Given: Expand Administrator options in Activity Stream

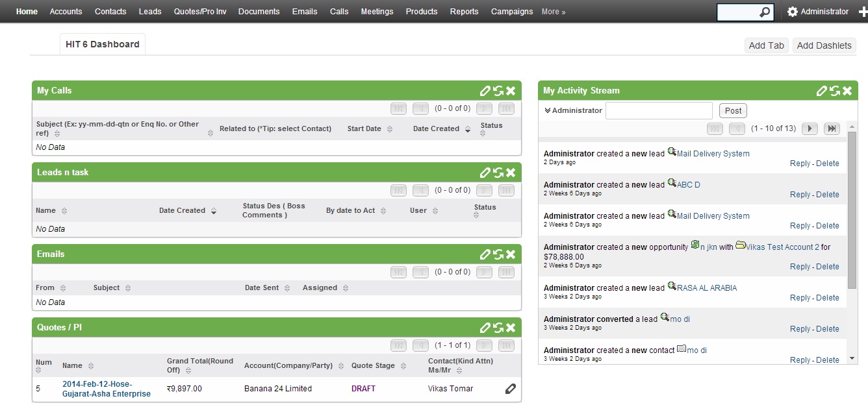Looking at the screenshot, I should (548, 110).
